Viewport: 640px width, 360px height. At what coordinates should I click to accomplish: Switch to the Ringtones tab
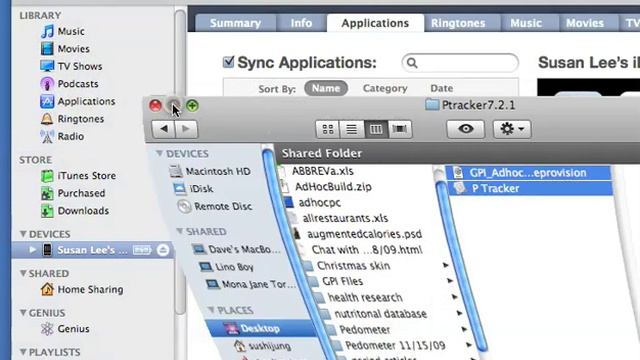coord(458,23)
